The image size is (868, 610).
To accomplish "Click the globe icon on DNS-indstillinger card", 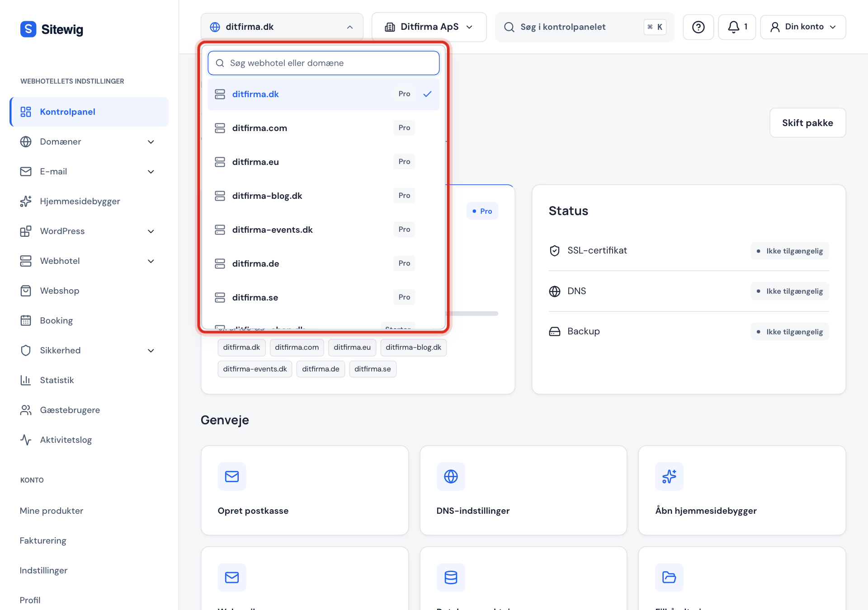I will pos(451,476).
